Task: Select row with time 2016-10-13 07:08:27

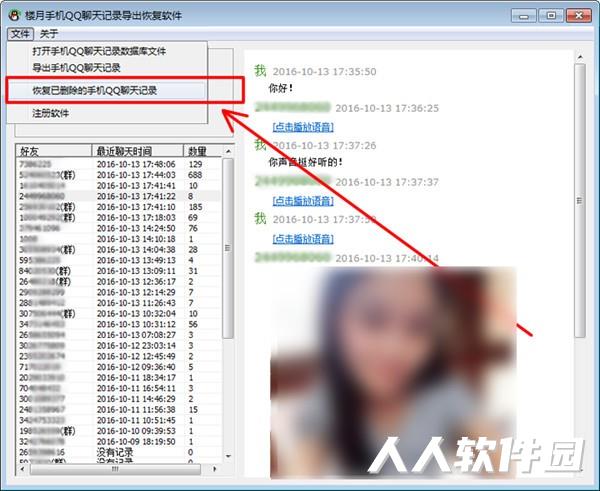Action: tap(118, 335)
